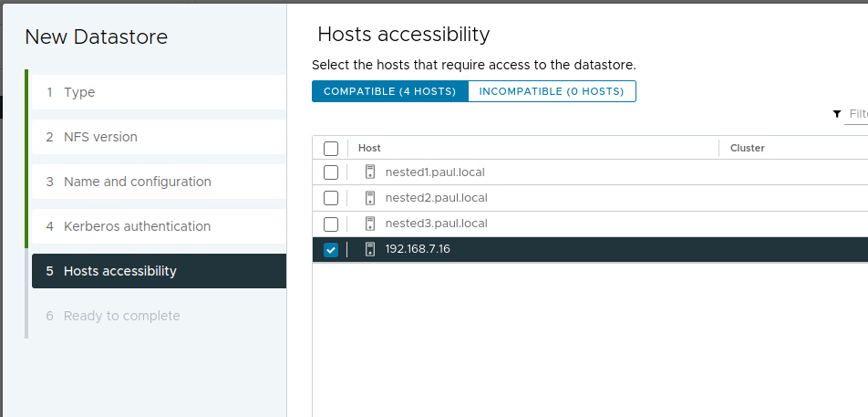
Task: Switch to the Compatible (4 Hosts) tab
Action: (389, 91)
